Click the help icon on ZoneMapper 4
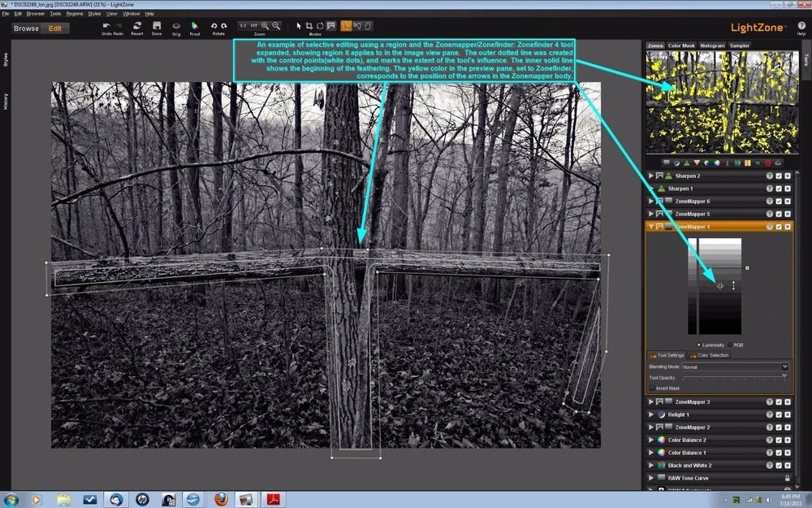 coord(769,226)
